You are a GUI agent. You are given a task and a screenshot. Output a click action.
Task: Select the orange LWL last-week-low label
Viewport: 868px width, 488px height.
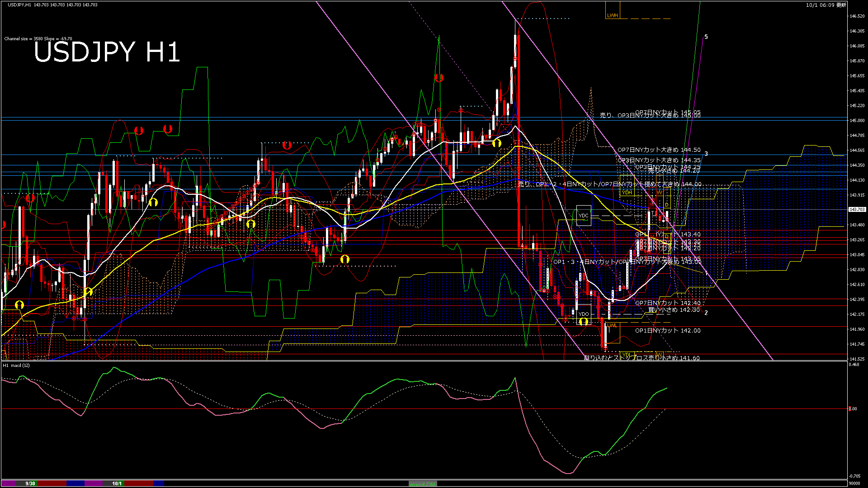click(x=612, y=325)
